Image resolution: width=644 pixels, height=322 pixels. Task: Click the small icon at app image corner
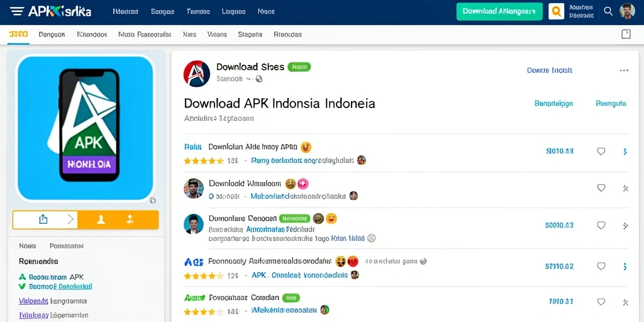coord(153,201)
